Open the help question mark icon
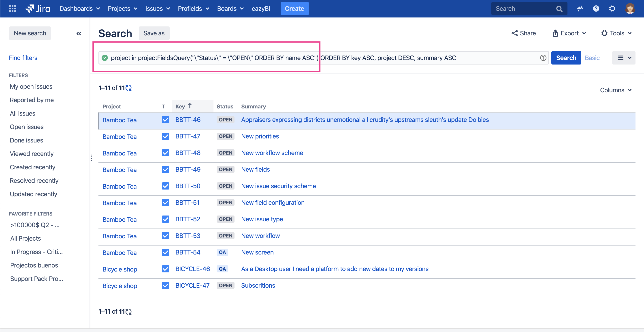 pyautogui.click(x=596, y=9)
